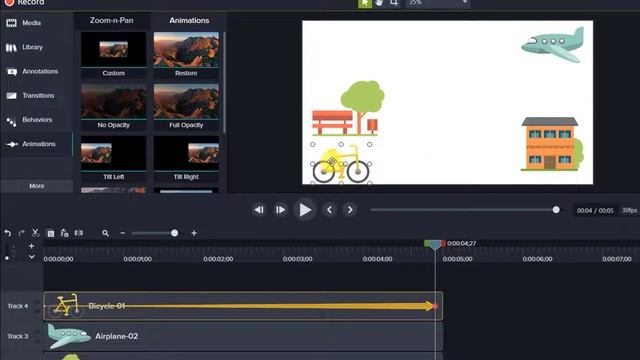This screenshot has height=360, width=640.
Task: Click the timeline playhead marker
Action: tap(435, 244)
